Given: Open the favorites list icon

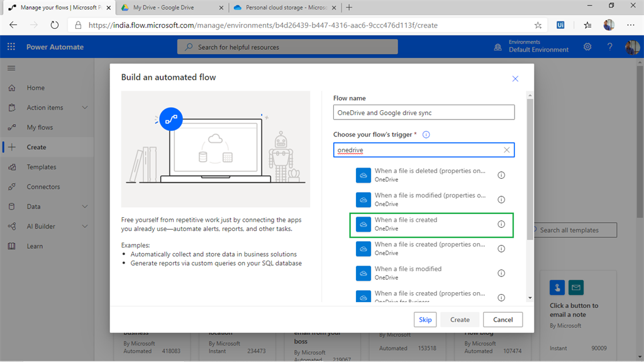Looking at the screenshot, I should click(588, 25).
